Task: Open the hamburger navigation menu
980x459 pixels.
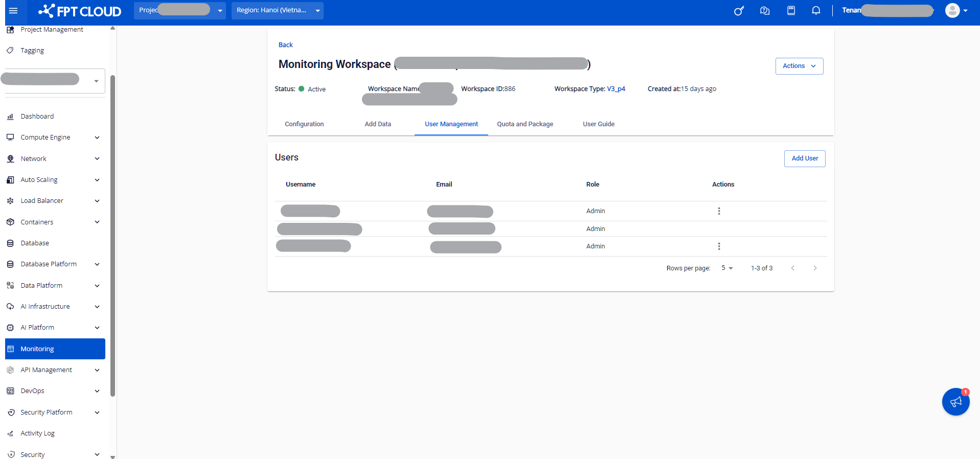Action: 13,11
